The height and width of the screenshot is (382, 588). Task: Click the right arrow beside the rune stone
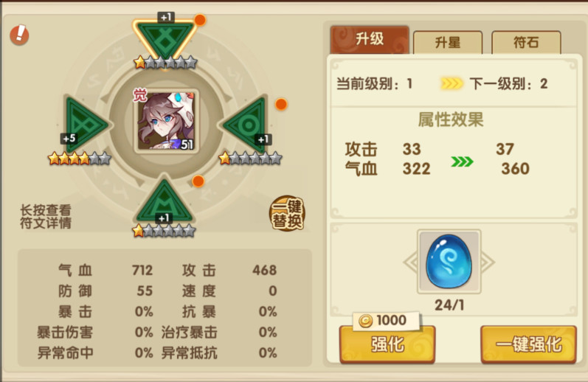click(x=488, y=262)
